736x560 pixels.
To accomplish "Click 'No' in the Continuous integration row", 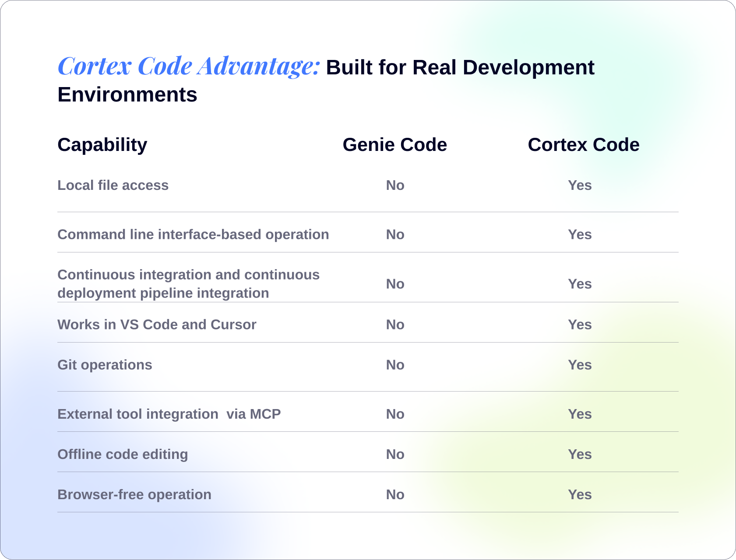I will coord(395,284).
